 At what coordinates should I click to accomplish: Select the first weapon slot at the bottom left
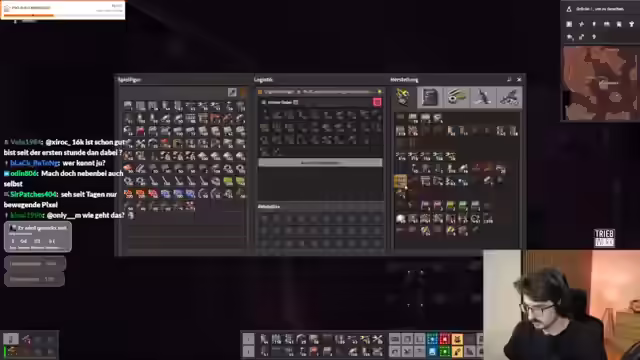pos(11,339)
